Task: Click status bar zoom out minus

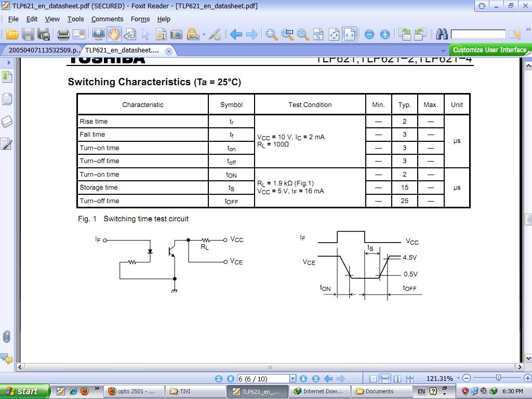Action: click(467, 378)
